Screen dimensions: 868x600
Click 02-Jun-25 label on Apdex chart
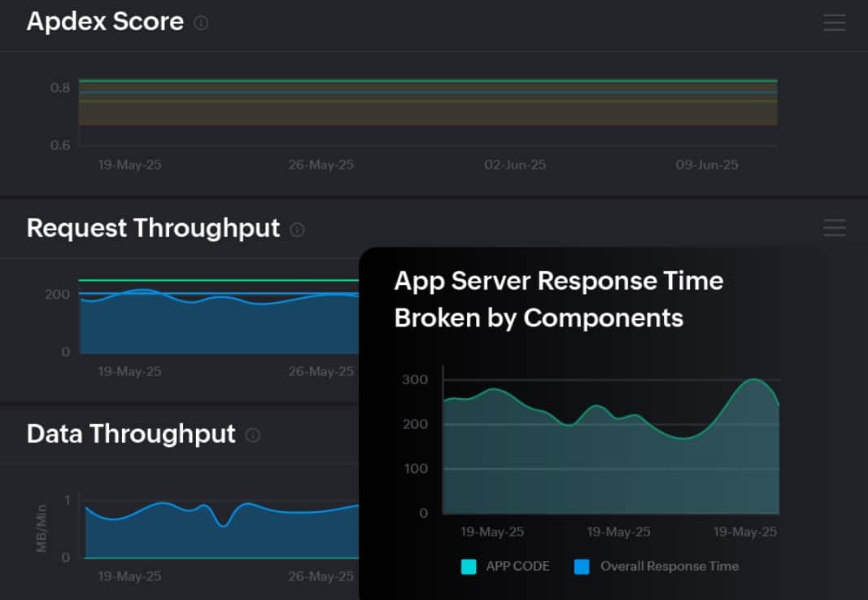515,164
